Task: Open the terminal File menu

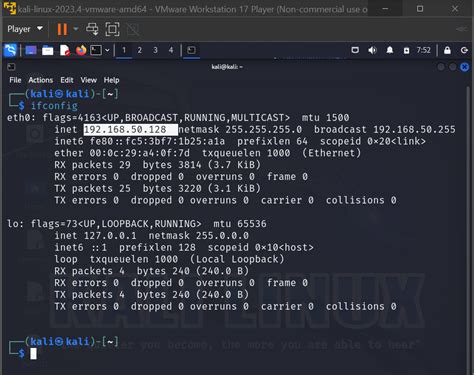Action: (15, 80)
